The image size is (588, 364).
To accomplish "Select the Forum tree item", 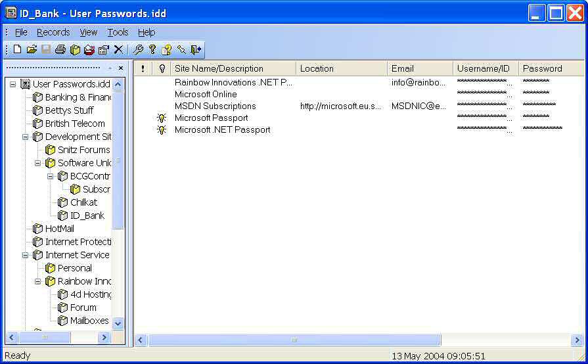I will (83, 307).
